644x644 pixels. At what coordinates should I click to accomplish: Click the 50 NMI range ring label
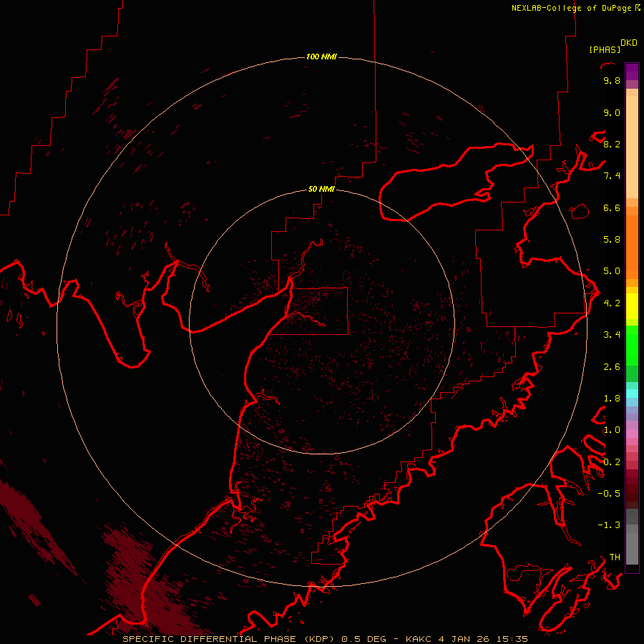pyautogui.click(x=321, y=189)
